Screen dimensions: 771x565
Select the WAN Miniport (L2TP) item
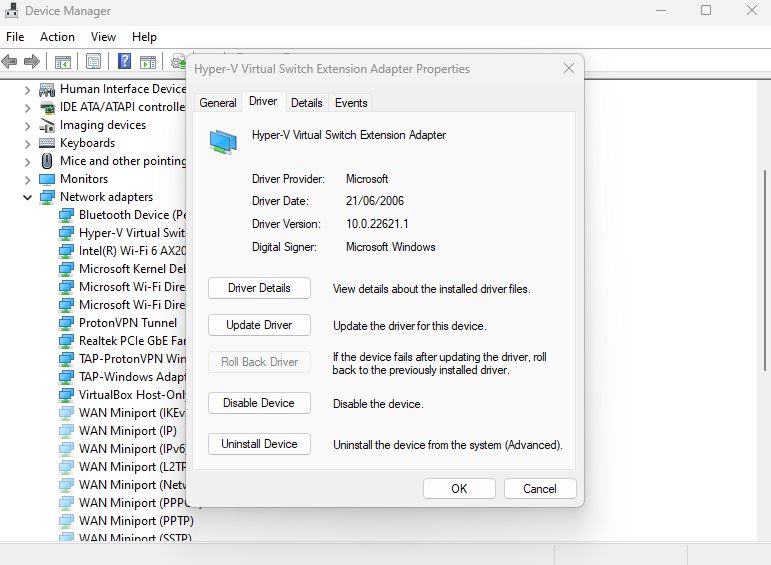(x=132, y=467)
